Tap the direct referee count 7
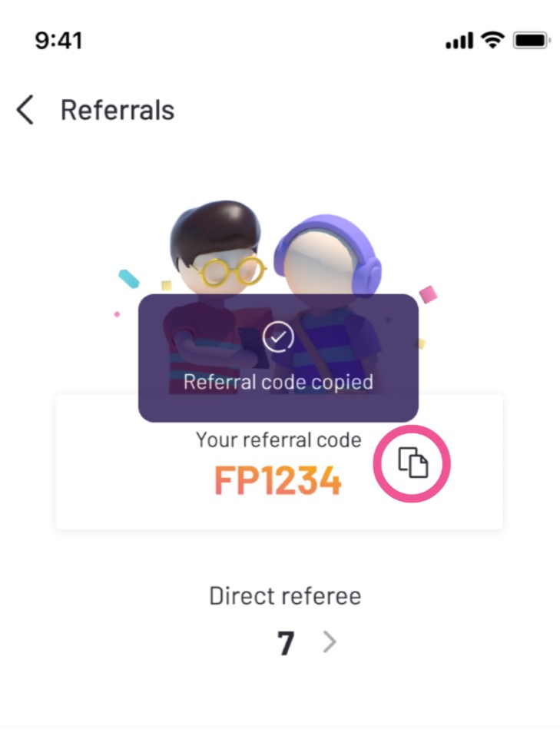The height and width of the screenshot is (746, 560). tap(286, 643)
